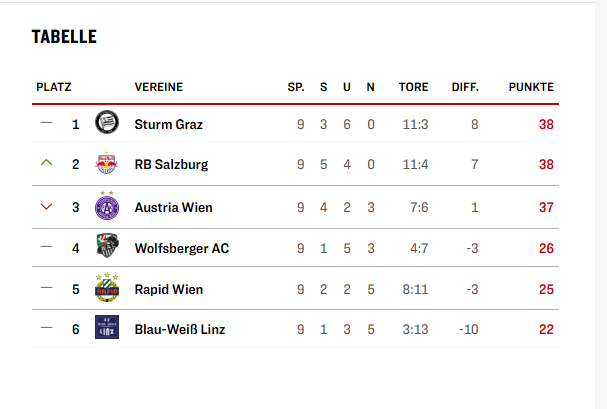Select the Austria Wien team name

pos(173,207)
